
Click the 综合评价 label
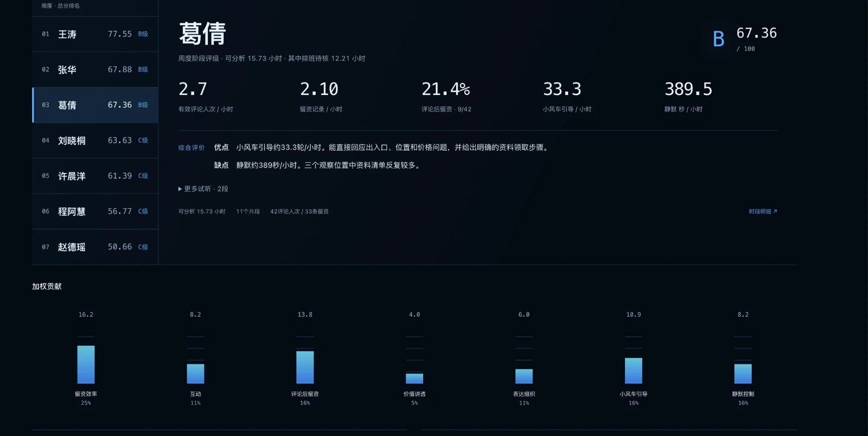pyautogui.click(x=192, y=148)
